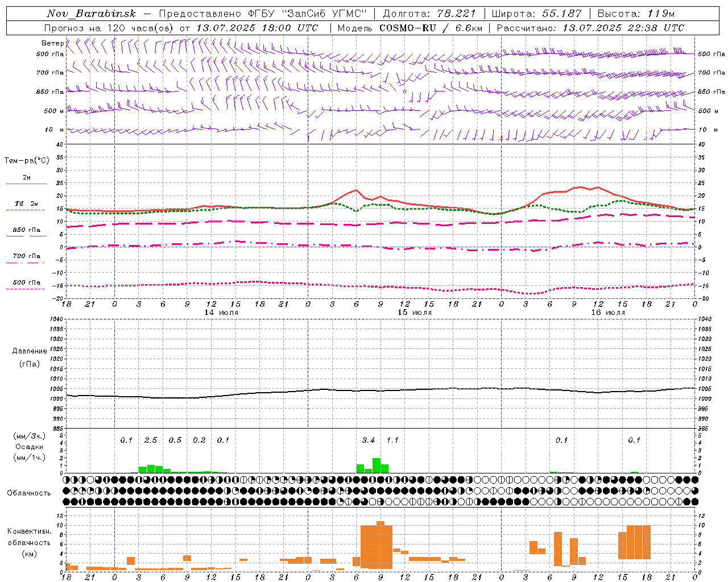Click the Nov_Barabinsk station title

(x=91, y=14)
